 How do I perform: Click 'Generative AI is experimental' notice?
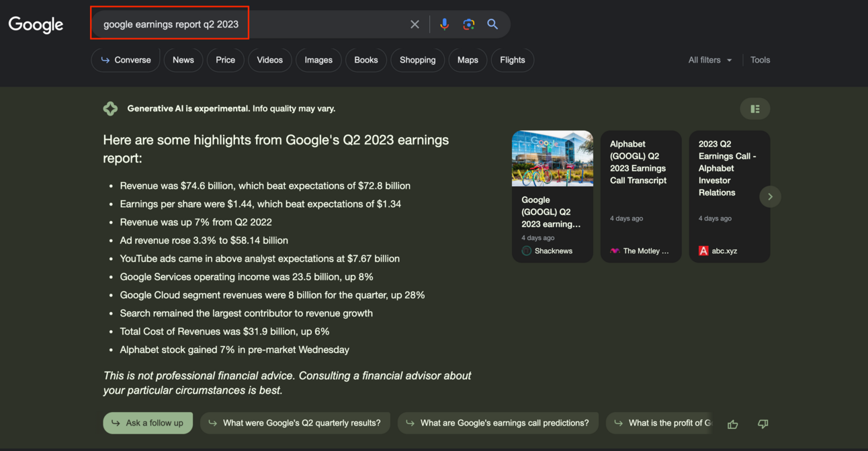click(231, 108)
